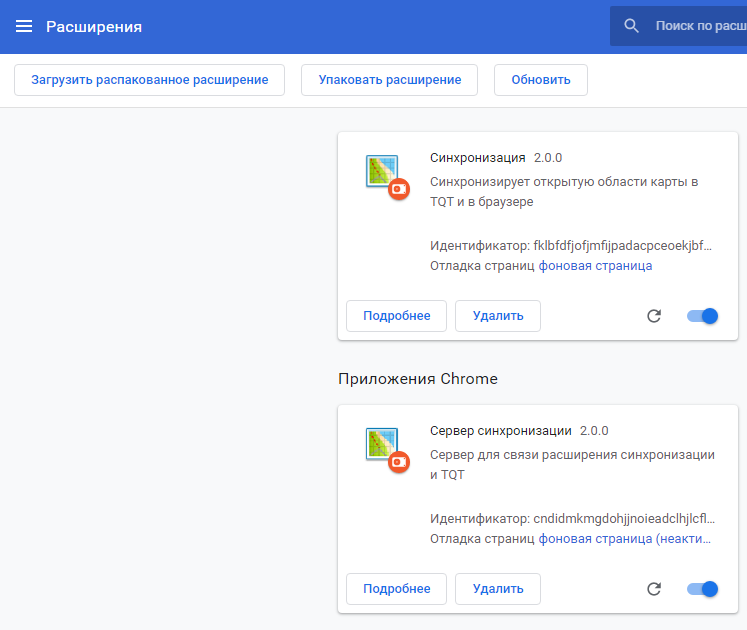Open фоновая страница link of Синхронизация
Image resolution: width=747 pixels, height=630 pixels.
[x=595, y=266]
